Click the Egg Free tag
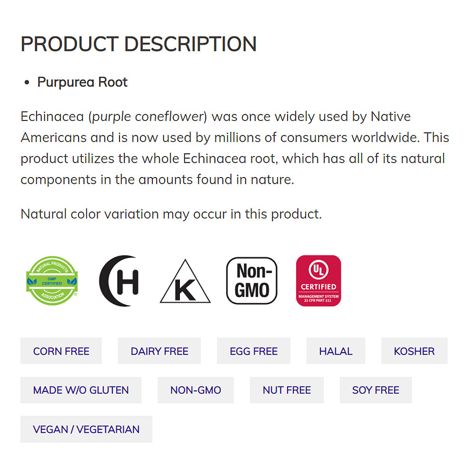This screenshot has height=476, width=476. (x=253, y=351)
